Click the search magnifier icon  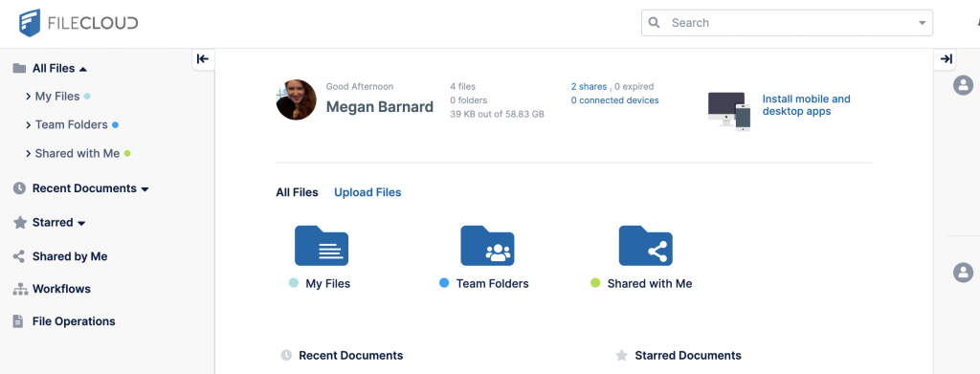point(655,22)
